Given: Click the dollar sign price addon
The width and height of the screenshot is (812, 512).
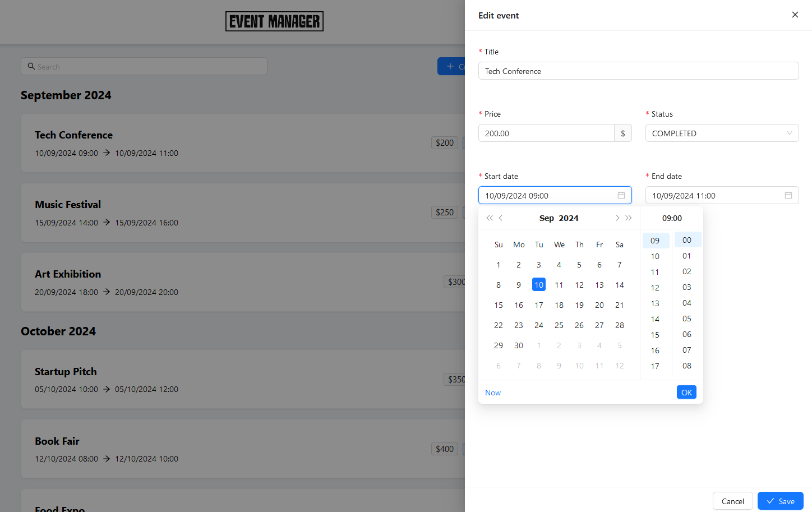Looking at the screenshot, I should [623, 133].
